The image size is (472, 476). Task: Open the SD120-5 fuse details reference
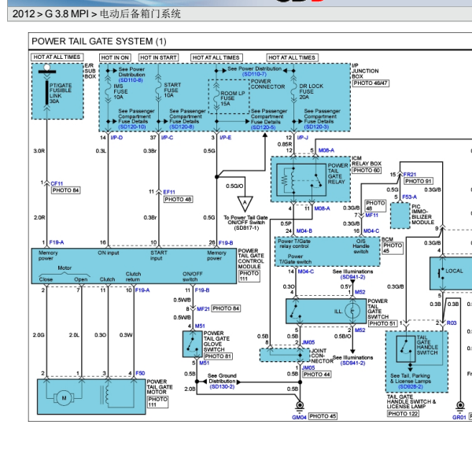point(264,127)
